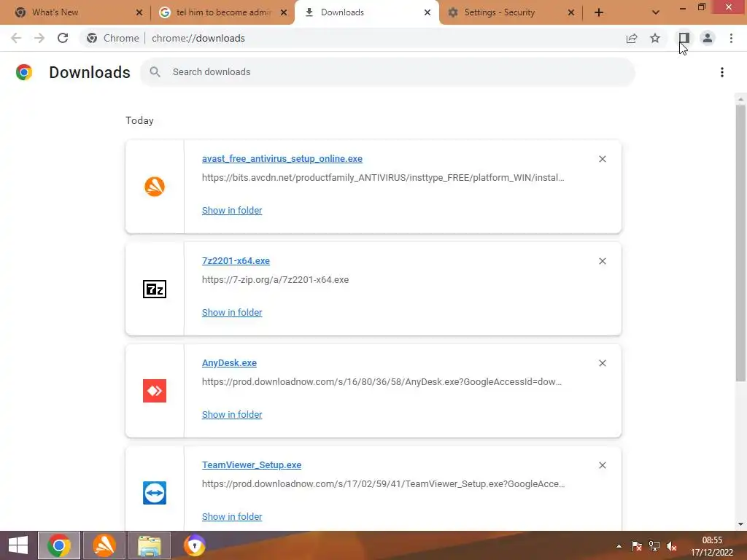The width and height of the screenshot is (747, 560).
Task: Show 7z2201-x64.exe in folder
Action: [232, 312]
